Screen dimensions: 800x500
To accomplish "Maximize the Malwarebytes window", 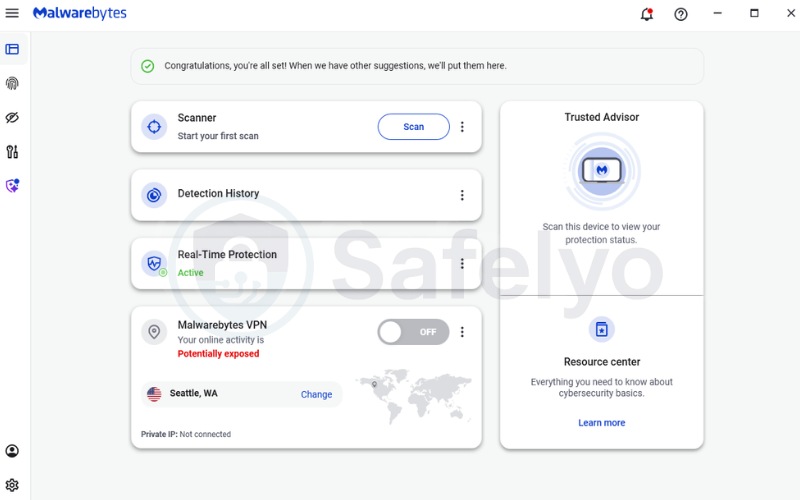I will pyautogui.click(x=754, y=13).
